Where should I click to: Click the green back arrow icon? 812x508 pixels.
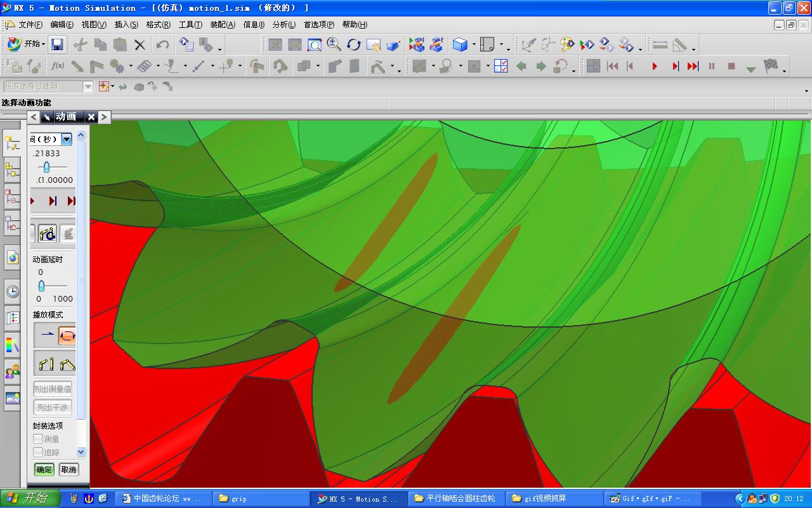tap(521, 65)
